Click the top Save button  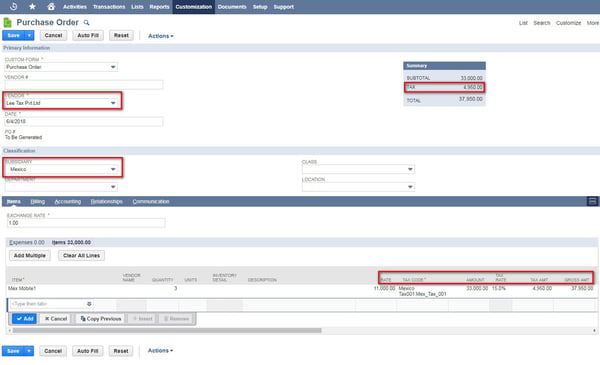[x=13, y=36]
